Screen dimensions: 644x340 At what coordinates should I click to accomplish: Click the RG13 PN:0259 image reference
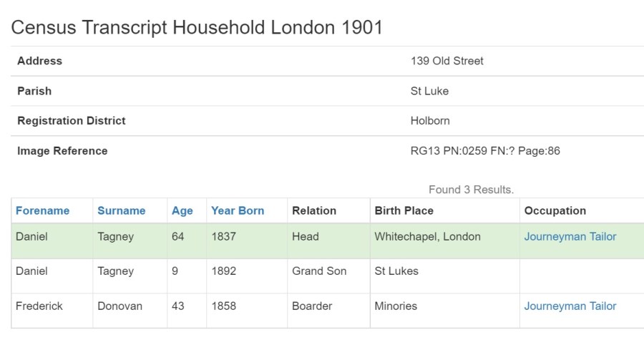click(484, 151)
